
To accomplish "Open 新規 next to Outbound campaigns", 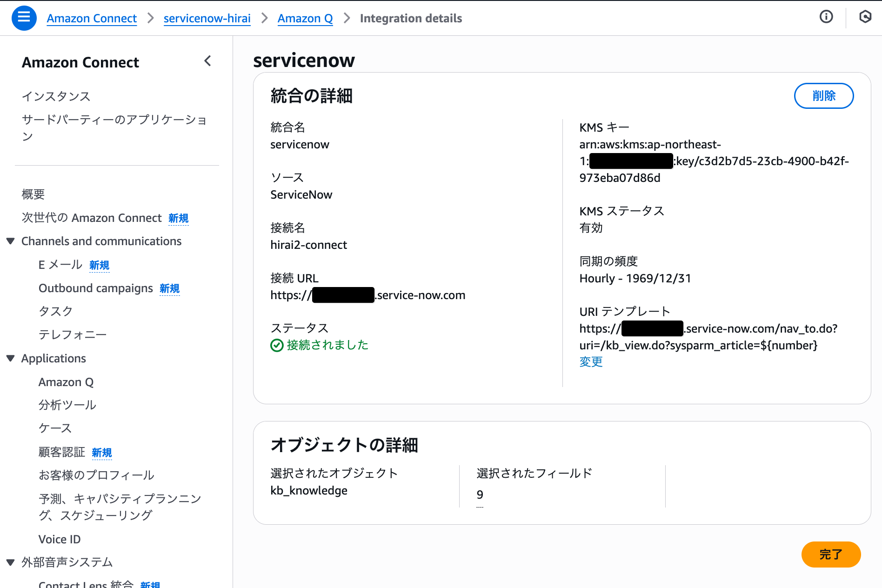I will click(169, 288).
